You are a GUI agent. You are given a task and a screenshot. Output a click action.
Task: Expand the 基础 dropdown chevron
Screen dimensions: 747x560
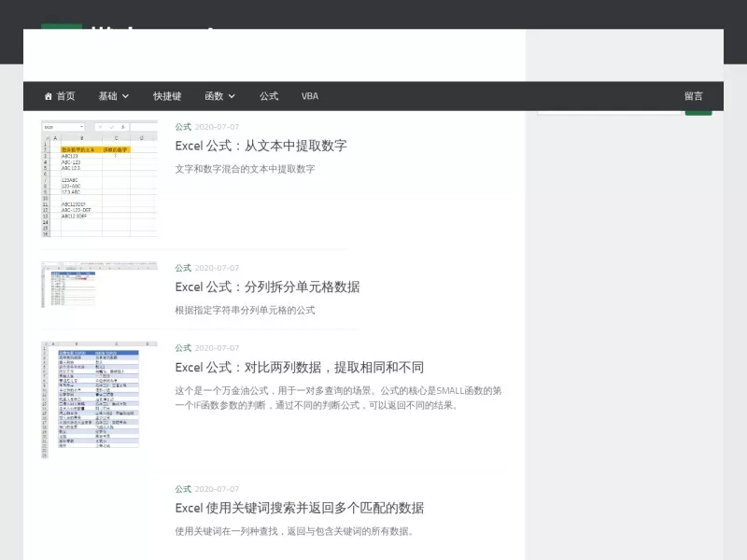point(125,96)
